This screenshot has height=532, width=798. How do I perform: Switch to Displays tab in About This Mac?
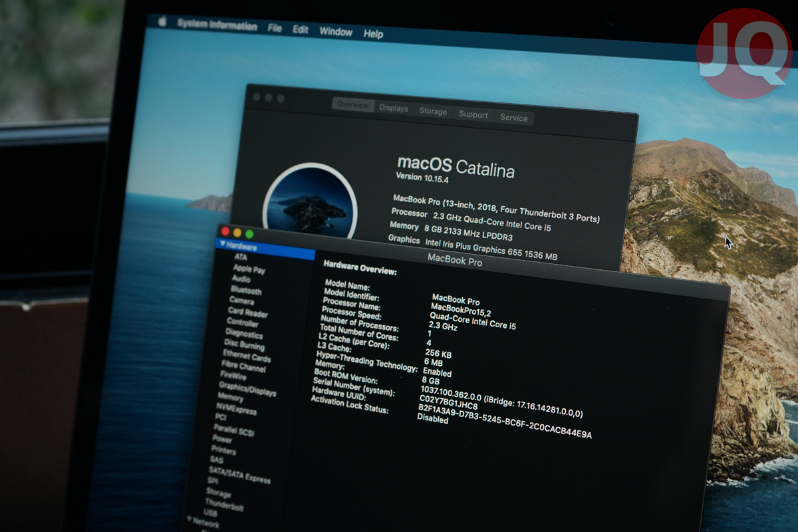point(394,108)
